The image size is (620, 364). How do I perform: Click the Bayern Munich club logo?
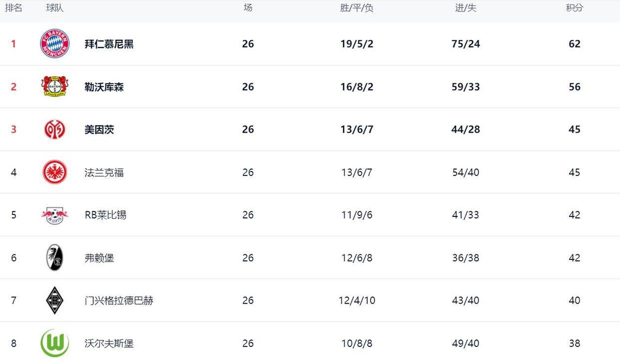coord(54,44)
